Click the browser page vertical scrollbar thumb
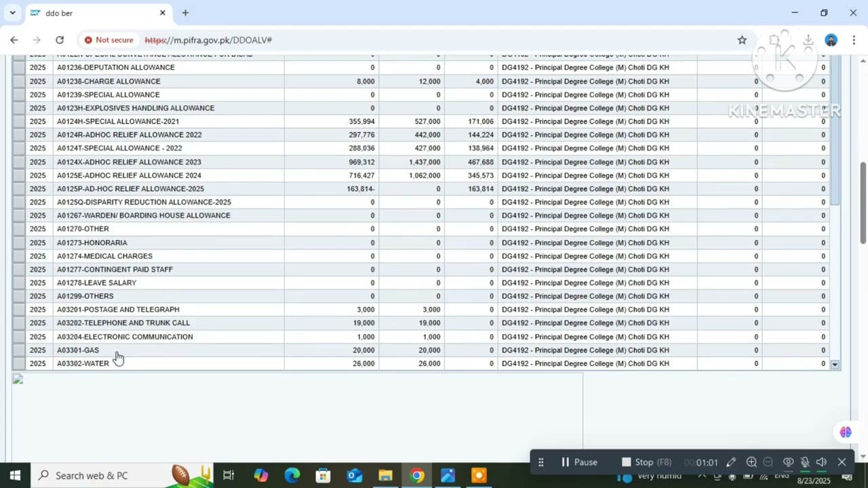Viewport: 868px width, 488px height. point(863,203)
